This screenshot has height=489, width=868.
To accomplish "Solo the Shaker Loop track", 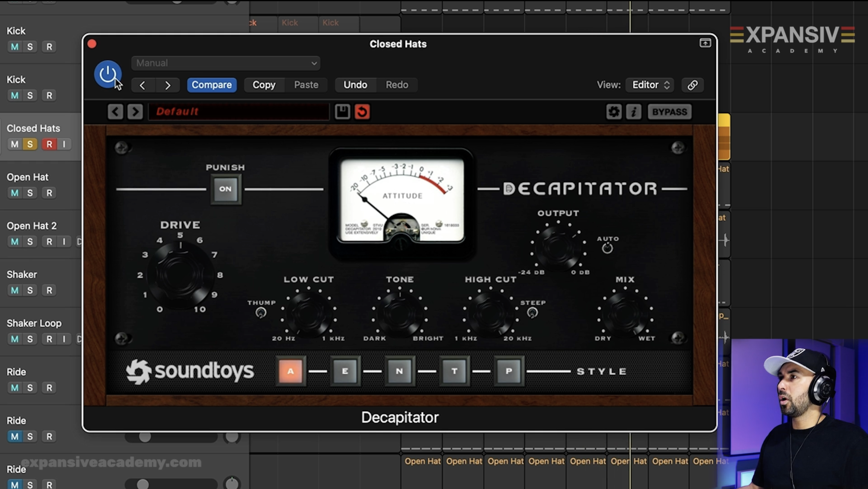I will (x=30, y=339).
